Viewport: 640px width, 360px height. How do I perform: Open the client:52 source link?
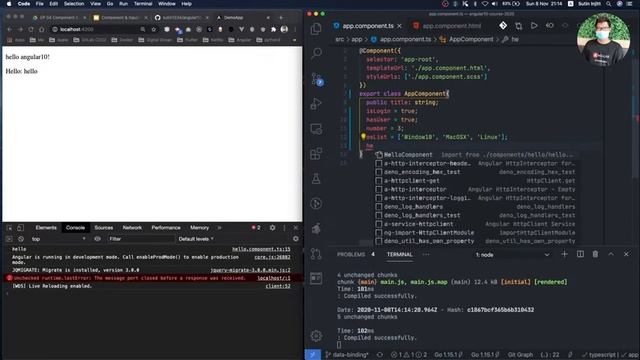[x=278, y=286]
